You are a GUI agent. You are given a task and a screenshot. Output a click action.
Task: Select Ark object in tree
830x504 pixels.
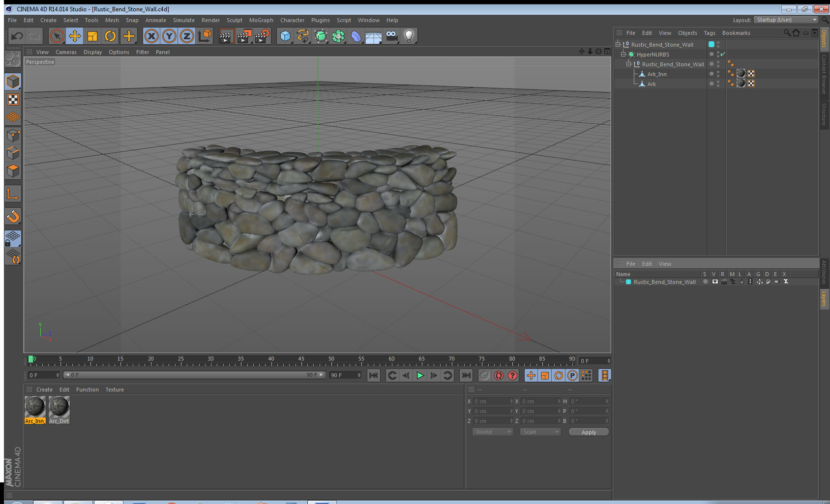pyautogui.click(x=652, y=84)
